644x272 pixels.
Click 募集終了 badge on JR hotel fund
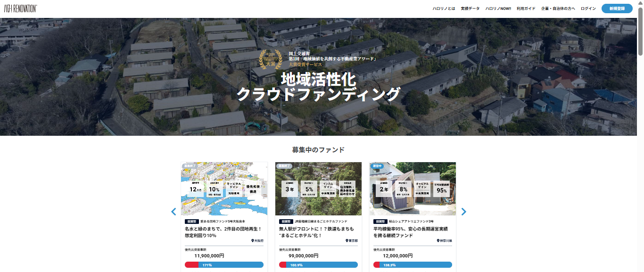(x=284, y=166)
